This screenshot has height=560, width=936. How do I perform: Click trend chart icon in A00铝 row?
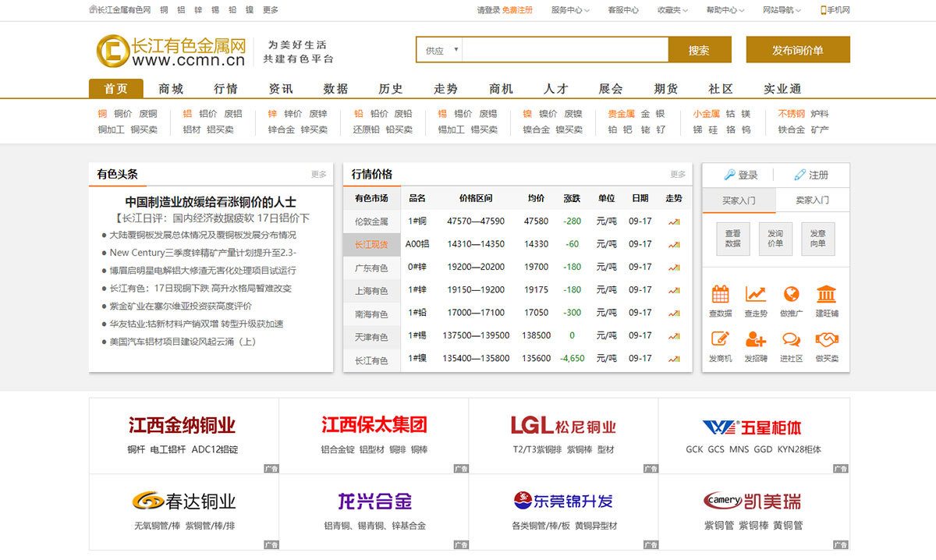coord(674,244)
